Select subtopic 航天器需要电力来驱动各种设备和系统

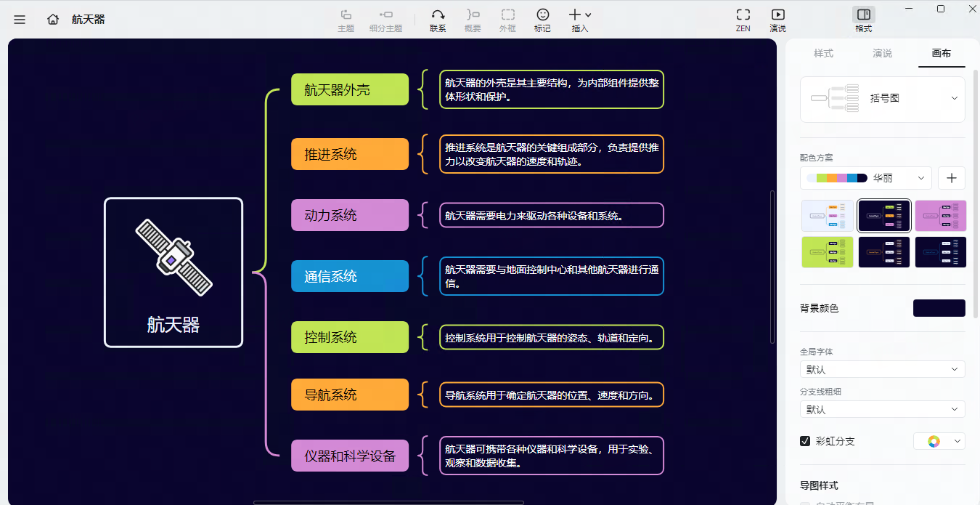point(552,215)
